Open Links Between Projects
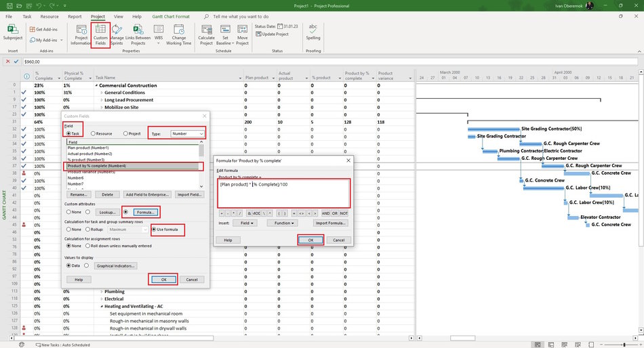The height and width of the screenshot is (348, 644). tap(138, 35)
